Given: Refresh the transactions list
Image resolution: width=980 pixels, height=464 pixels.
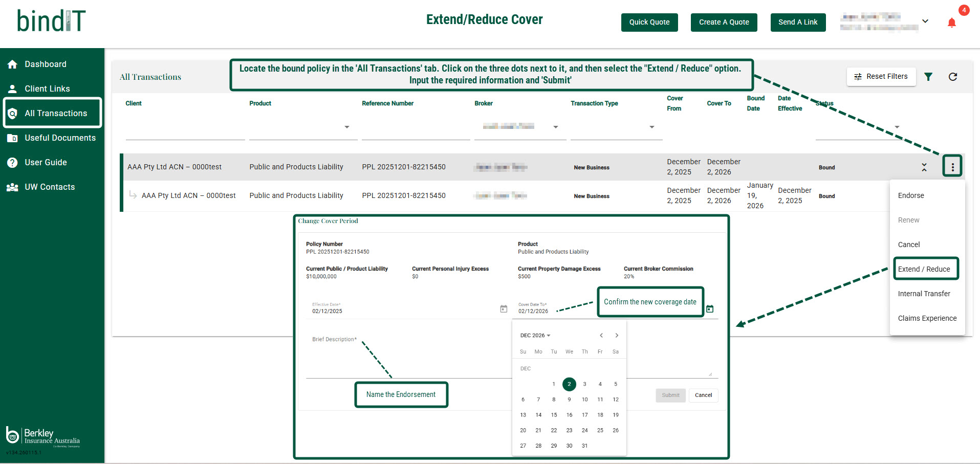Looking at the screenshot, I should pos(952,77).
